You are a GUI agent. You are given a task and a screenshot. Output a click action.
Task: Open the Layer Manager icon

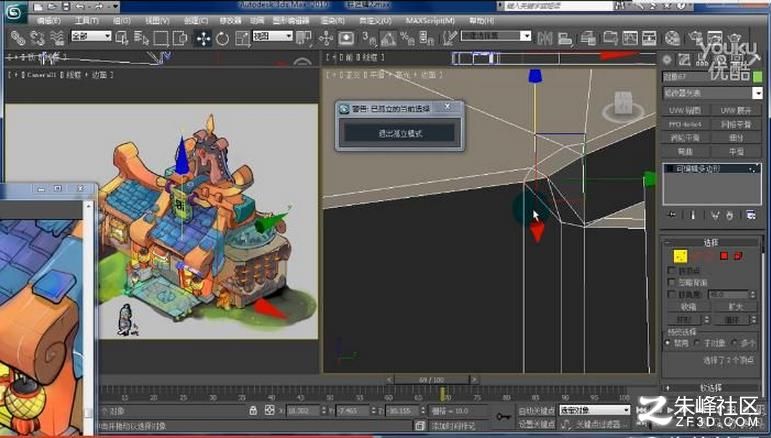click(x=588, y=38)
